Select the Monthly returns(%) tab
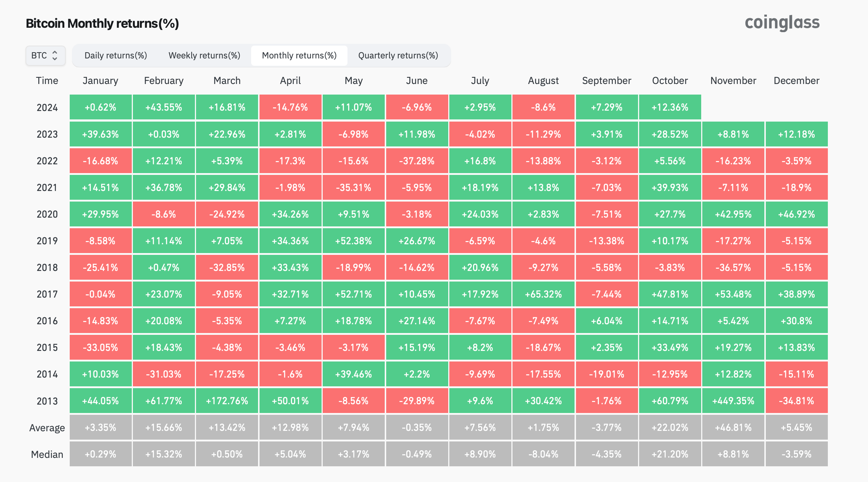Screen dimensions: 868x482 (x=299, y=56)
